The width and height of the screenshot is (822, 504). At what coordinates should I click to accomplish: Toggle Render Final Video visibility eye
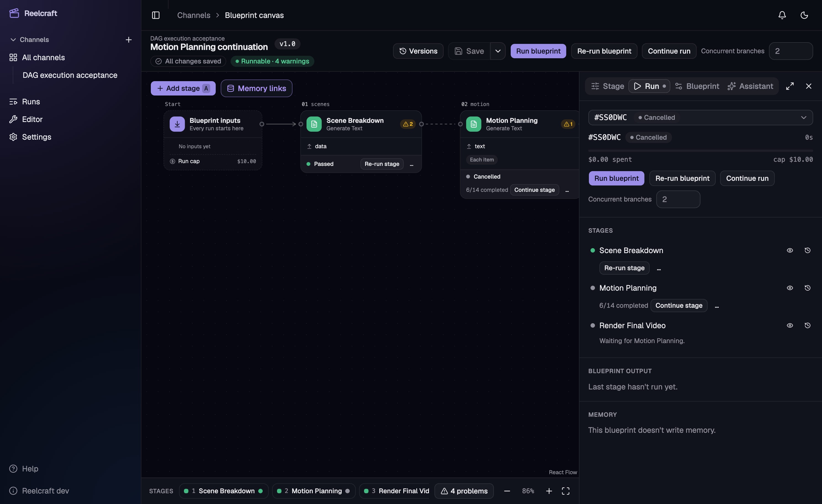click(790, 326)
